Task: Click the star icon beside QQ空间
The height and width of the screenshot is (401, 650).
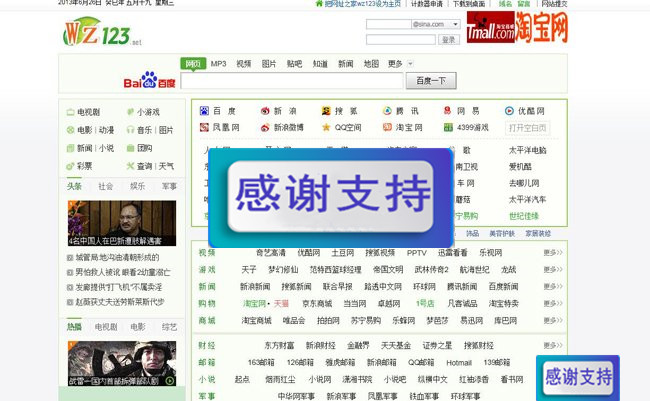Action: [x=326, y=127]
